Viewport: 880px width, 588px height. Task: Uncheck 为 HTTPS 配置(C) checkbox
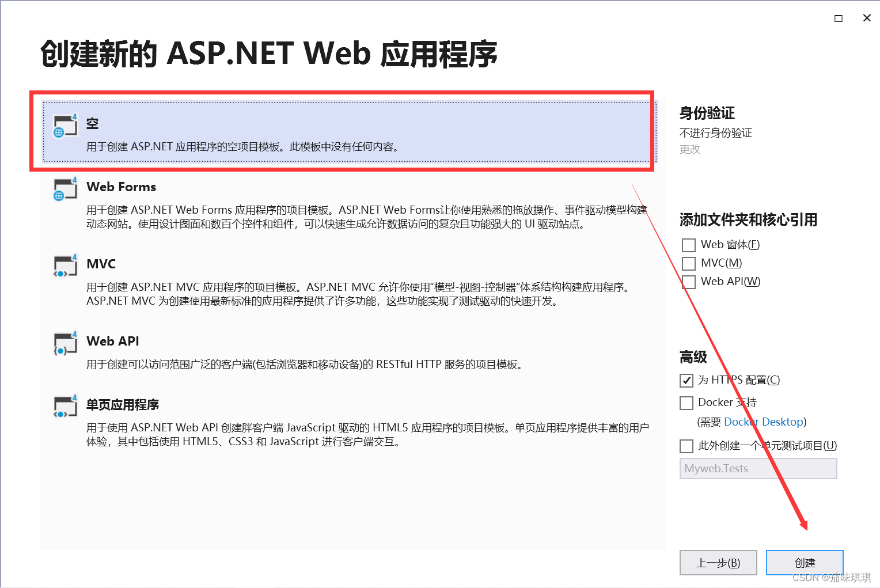coord(686,381)
